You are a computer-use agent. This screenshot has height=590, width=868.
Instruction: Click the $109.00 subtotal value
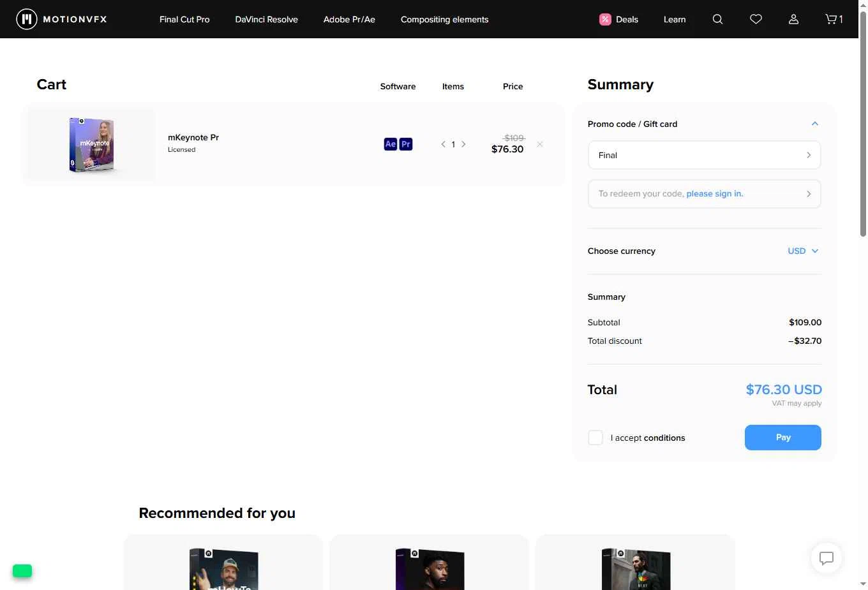805,322
